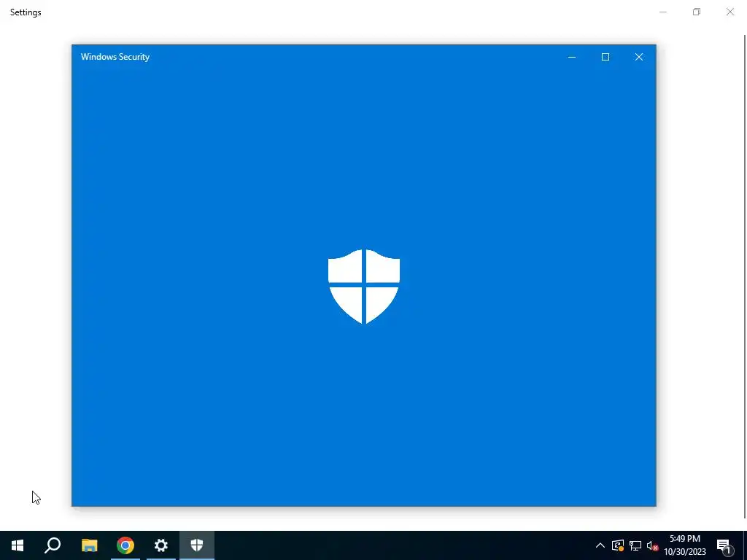Open the network status tray icon
The width and height of the screenshot is (747, 560).
point(635,545)
